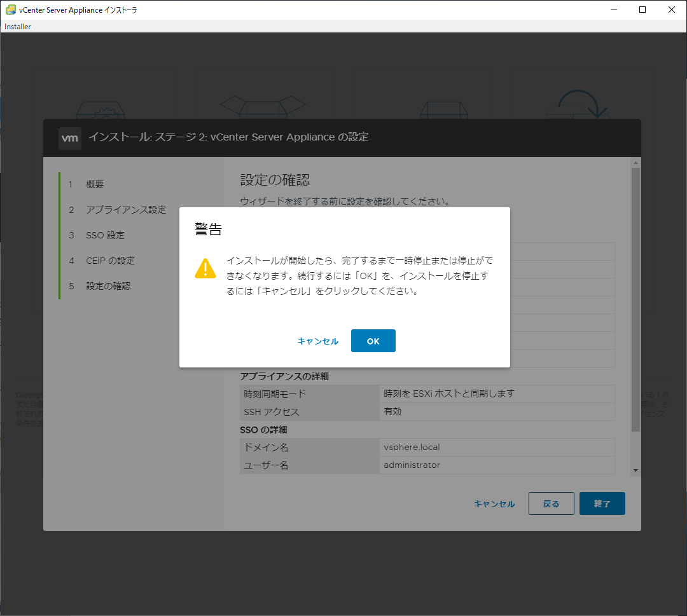This screenshot has width=687, height=616.
Task: Click the closed box migrate icon in background
Action: tap(444, 110)
